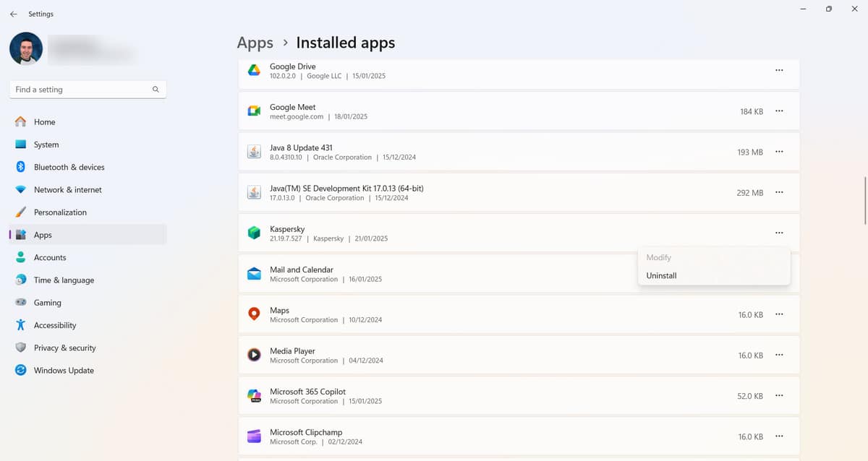This screenshot has height=461, width=868.
Task: Open Personalization settings
Action: tap(88, 212)
